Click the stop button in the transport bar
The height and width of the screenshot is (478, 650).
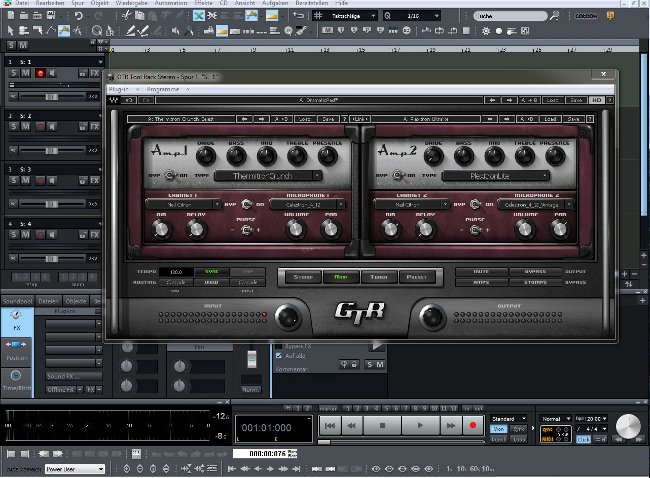382,425
